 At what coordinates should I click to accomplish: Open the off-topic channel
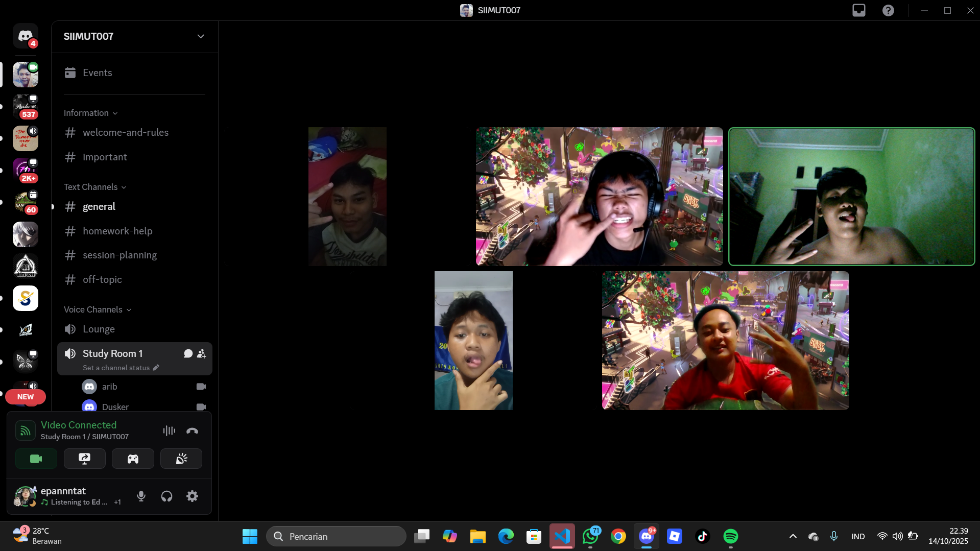point(134,279)
